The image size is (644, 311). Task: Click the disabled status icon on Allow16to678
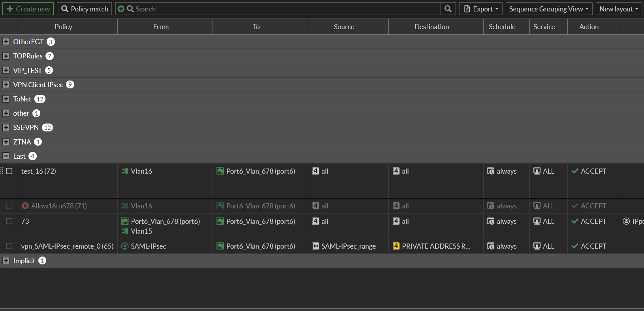click(25, 206)
